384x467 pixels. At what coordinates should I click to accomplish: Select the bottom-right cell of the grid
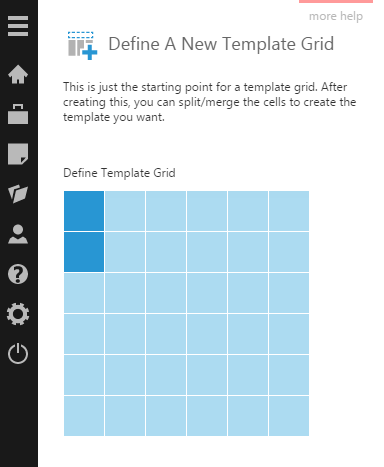(x=289, y=416)
